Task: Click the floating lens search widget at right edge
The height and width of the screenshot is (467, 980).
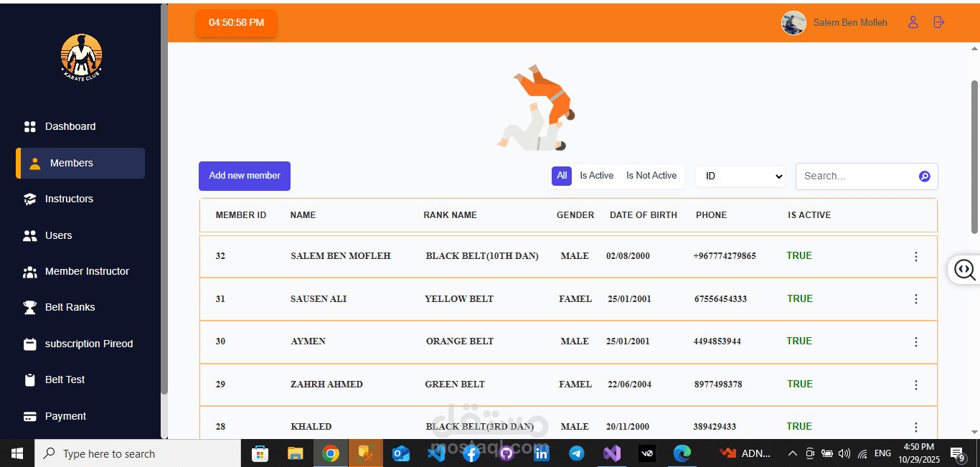Action: click(x=964, y=270)
